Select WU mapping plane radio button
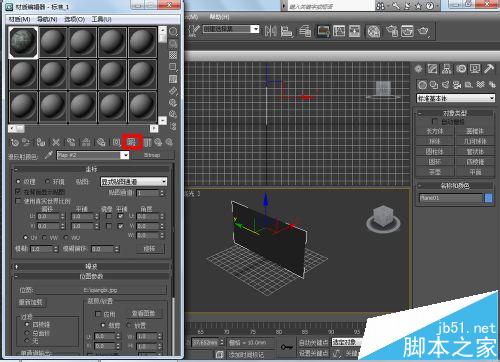This screenshot has height=362, width=500. 66,238
